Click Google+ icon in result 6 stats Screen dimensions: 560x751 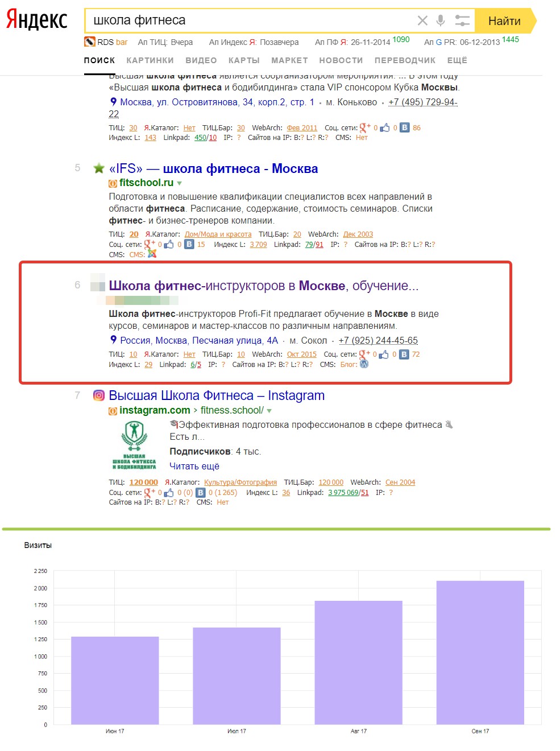click(x=364, y=354)
